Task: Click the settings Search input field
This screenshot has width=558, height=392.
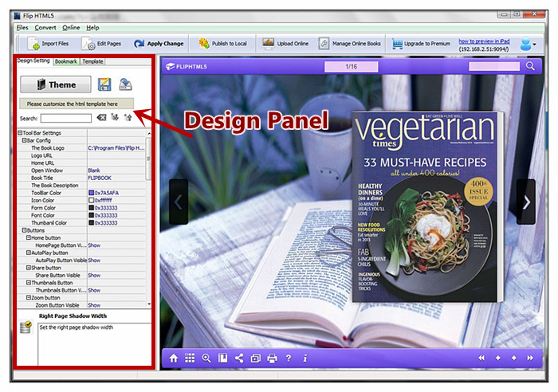Action: [66, 118]
